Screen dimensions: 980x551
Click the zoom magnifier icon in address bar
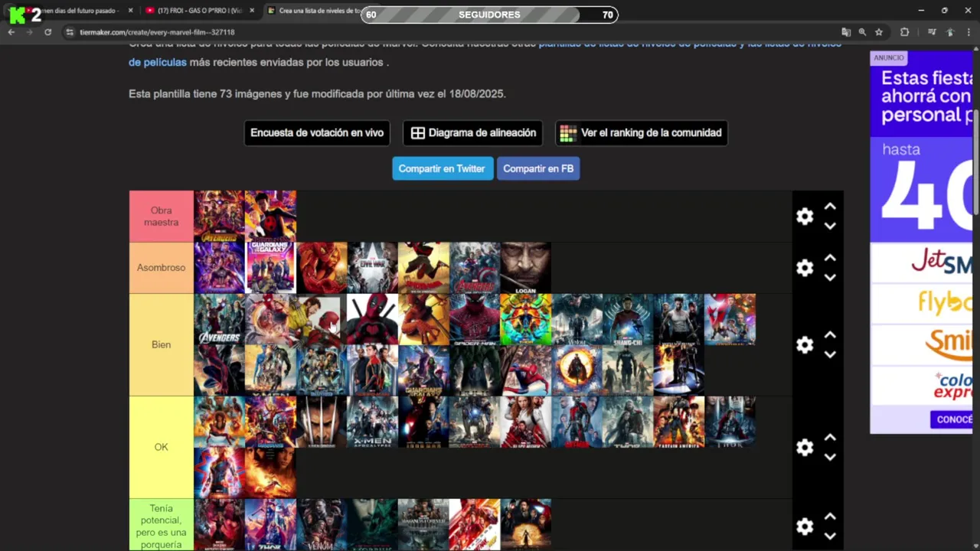click(862, 32)
